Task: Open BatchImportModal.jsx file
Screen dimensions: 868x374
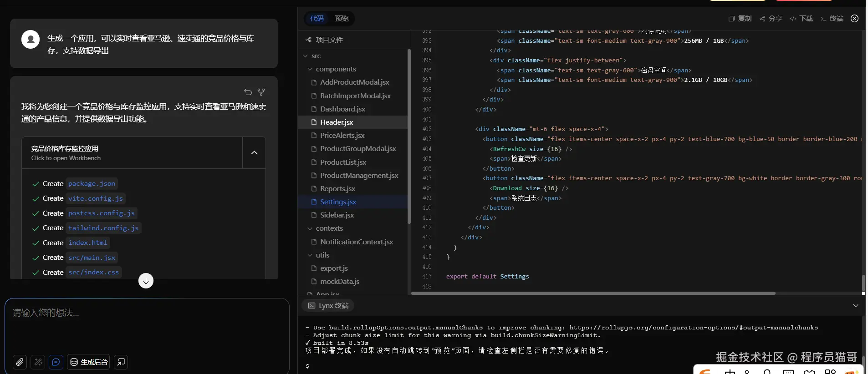Action: point(352,96)
